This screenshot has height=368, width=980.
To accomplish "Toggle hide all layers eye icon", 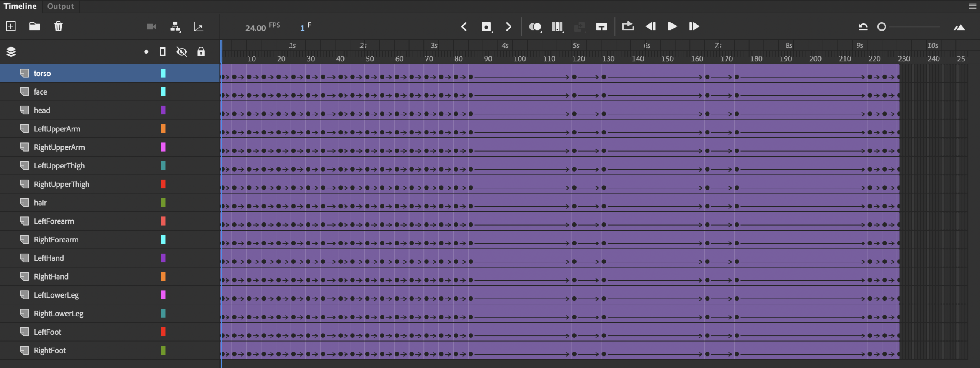I will point(182,52).
